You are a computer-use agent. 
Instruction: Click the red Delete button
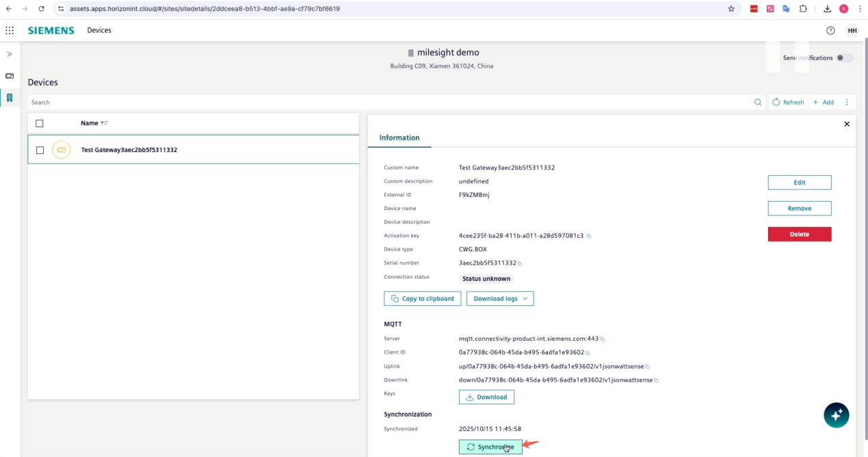(800, 234)
